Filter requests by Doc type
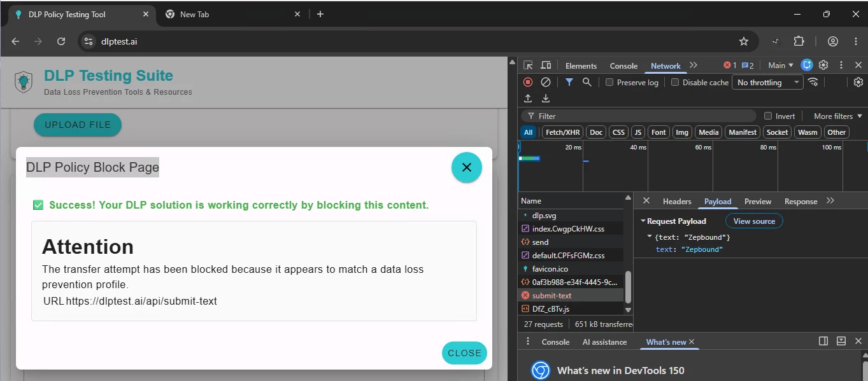Viewport: 868px width, 381px height. 596,132
